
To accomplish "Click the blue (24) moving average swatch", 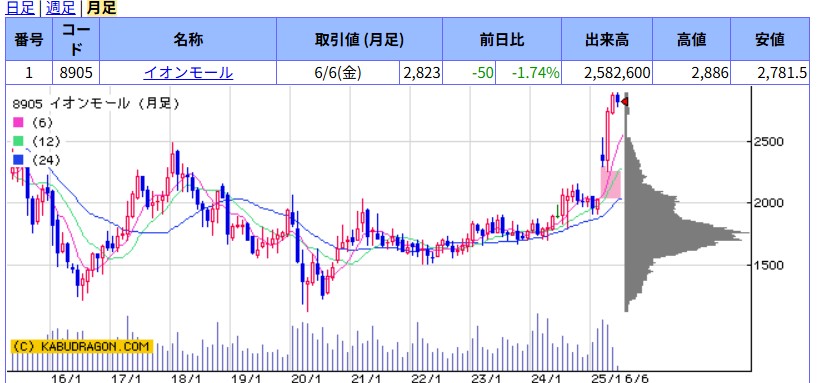I will [x=19, y=160].
